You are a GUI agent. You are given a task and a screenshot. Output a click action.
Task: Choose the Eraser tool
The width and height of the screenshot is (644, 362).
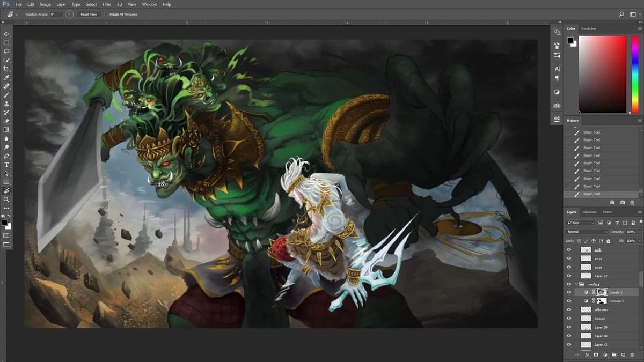(x=6, y=121)
